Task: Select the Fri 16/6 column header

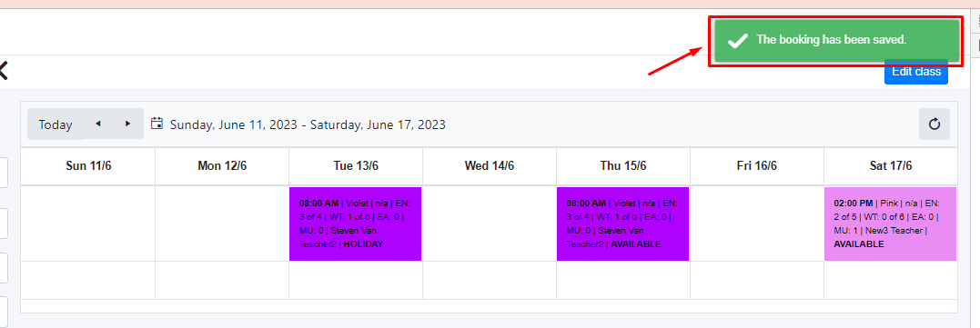Action: [757, 166]
